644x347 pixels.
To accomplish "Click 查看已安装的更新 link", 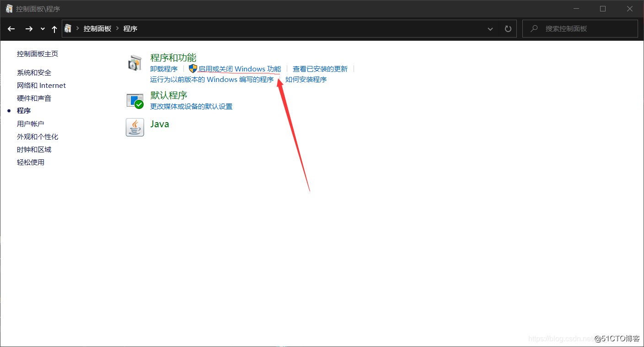I will tap(320, 69).
